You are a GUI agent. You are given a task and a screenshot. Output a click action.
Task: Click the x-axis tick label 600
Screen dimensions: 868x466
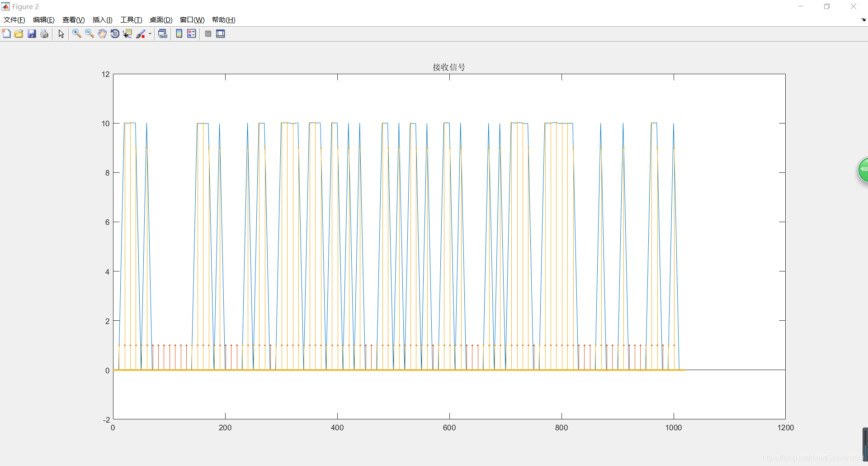point(449,428)
